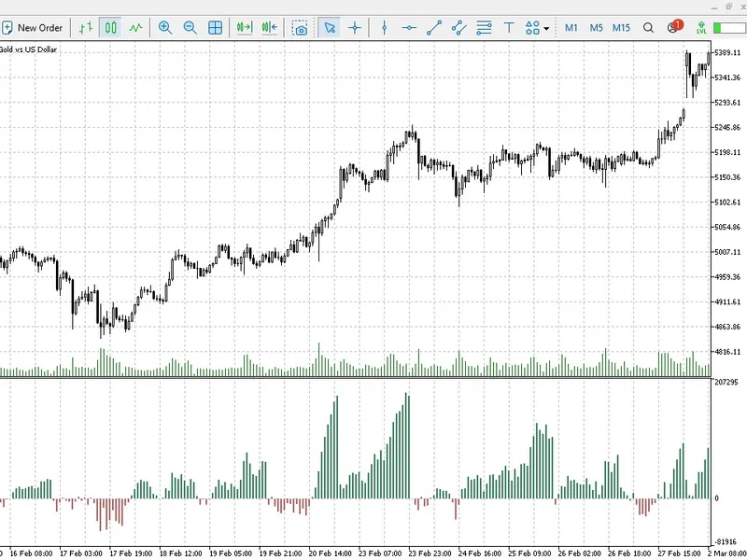Screen dimensions: 747x560
Task: Click price label 5150.36 on axis
Action: (727, 177)
